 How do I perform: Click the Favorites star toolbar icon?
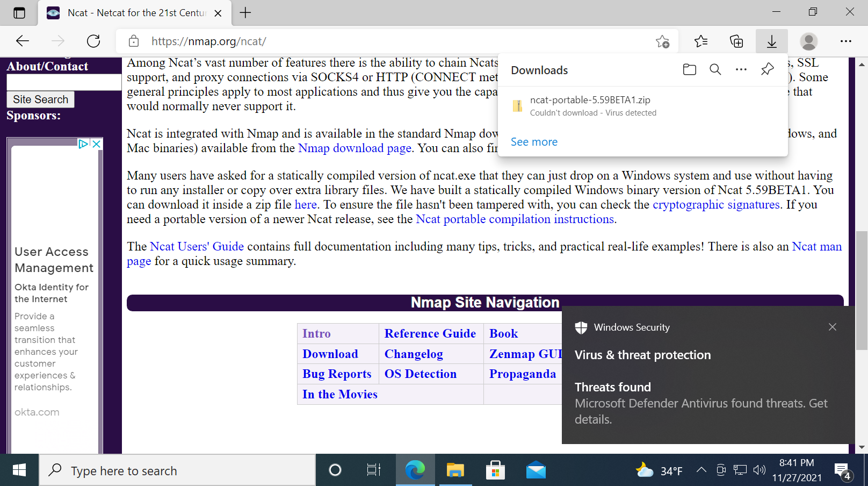[700, 41]
